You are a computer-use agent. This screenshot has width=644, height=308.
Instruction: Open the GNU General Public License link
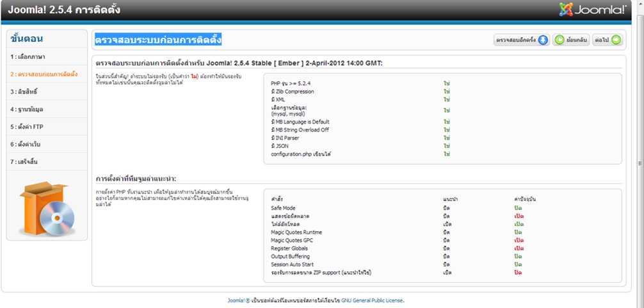(372, 300)
